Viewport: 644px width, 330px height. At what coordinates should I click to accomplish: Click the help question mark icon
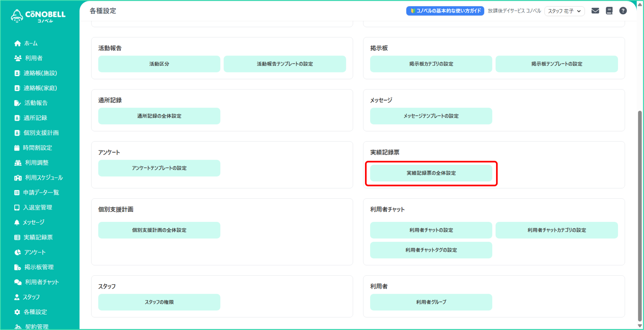(623, 11)
